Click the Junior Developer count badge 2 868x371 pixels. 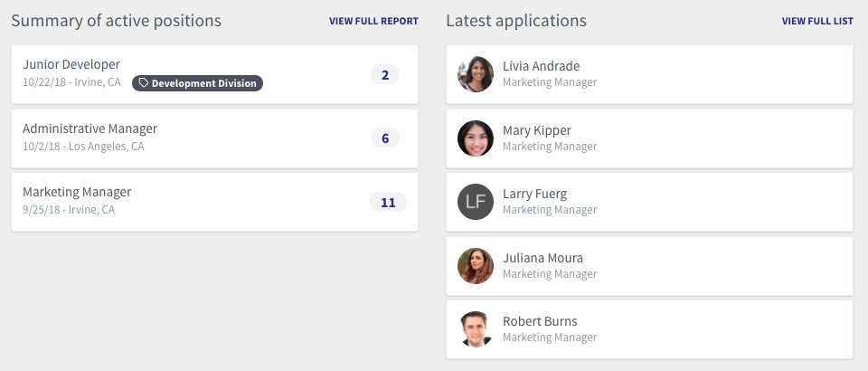click(385, 75)
